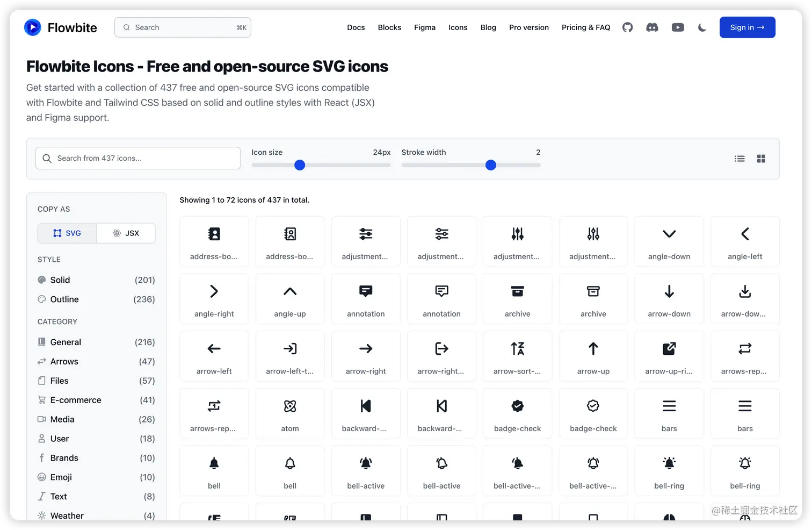812x530 pixels.
Task: Filter by Text category
Action: coord(96,497)
